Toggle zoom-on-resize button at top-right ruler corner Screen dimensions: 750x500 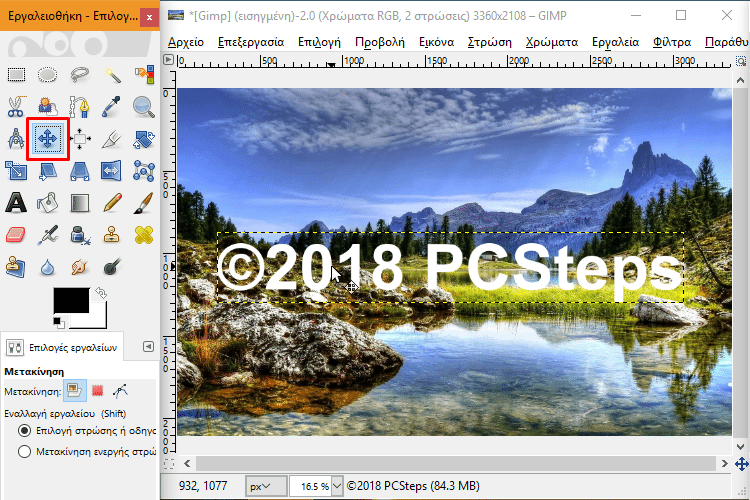point(740,61)
